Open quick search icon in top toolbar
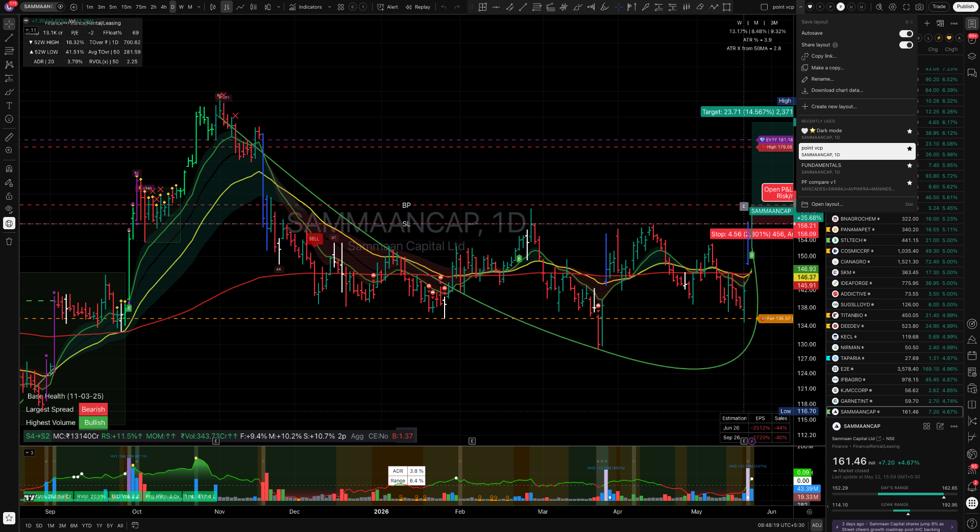Image resolution: width=980 pixels, height=532 pixels. coord(879,7)
